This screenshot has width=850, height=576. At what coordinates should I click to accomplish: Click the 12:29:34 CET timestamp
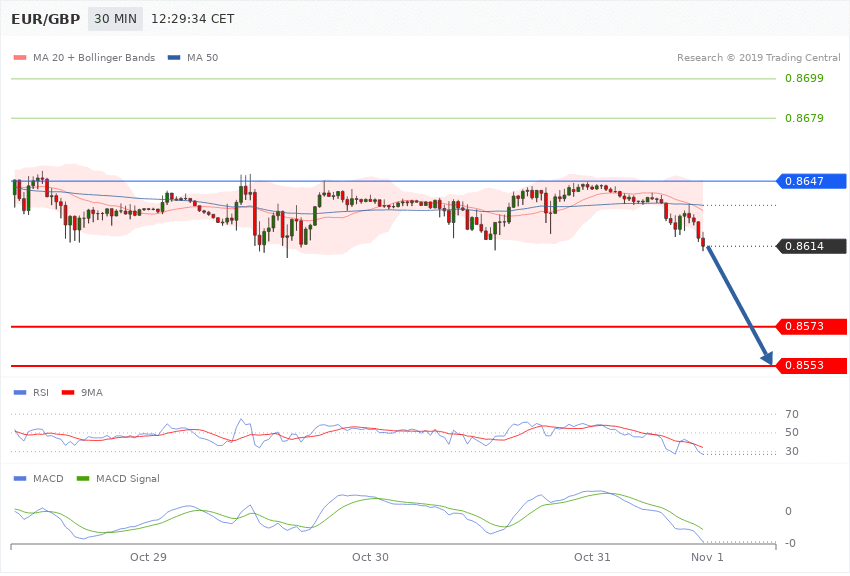[192, 19]
